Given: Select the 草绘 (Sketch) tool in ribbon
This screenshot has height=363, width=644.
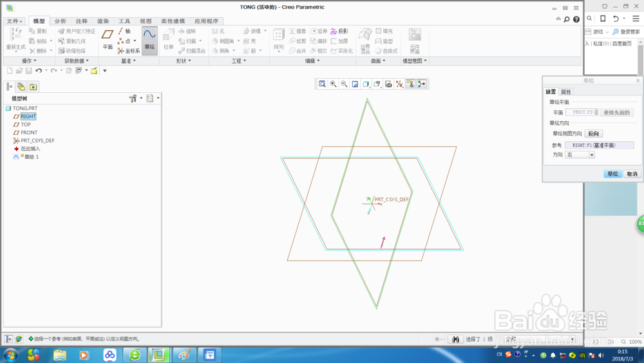Looking at the screenshot, I should tap(149, 40).
